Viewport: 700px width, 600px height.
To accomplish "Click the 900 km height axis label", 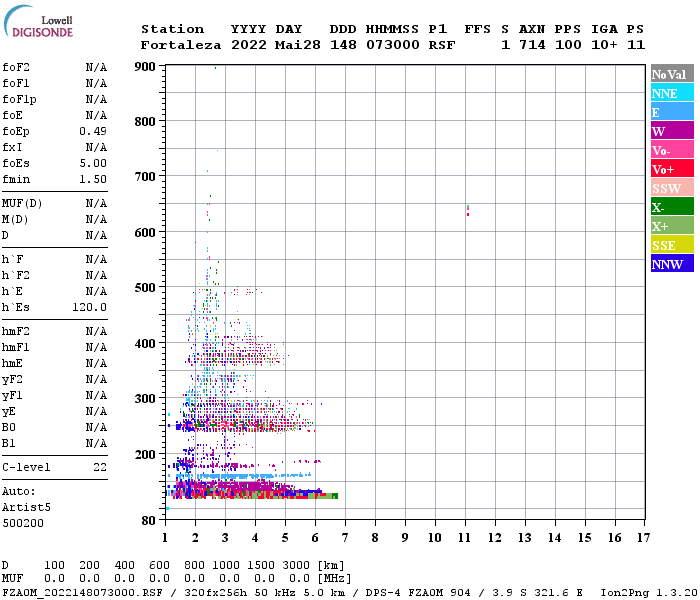I will point(145,67).
